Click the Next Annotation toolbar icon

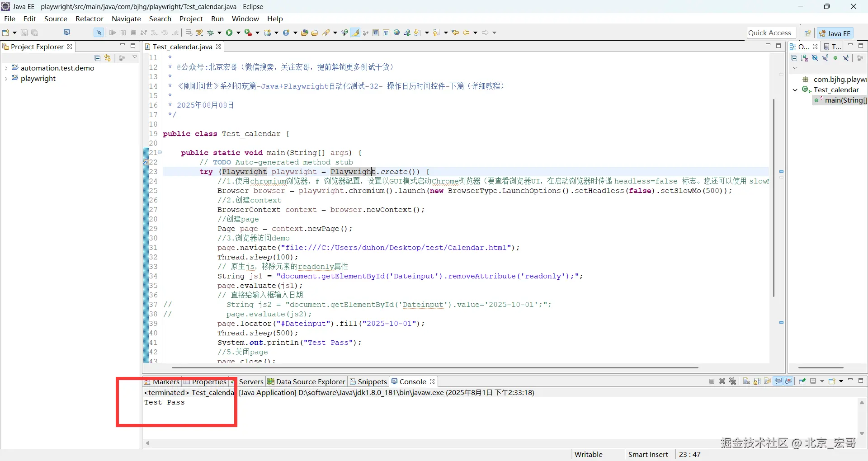417,33
